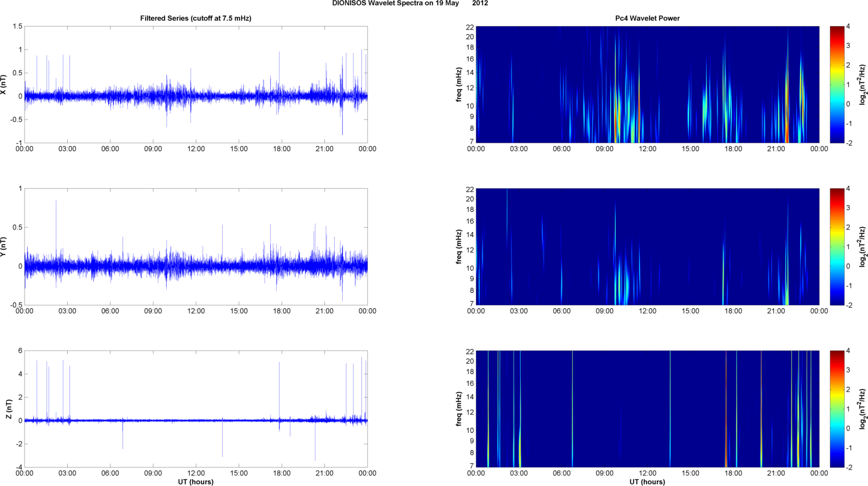The width and height of the screenshot is (868, 486).
Task: Click the "-4" tick on the Z series axis
Action: tap(19, 467)
